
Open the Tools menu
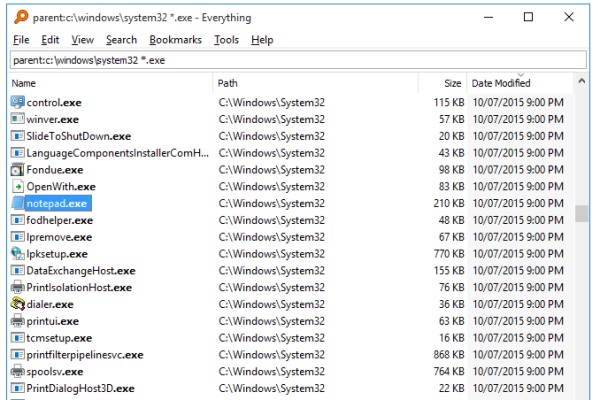tap(226, 40)
